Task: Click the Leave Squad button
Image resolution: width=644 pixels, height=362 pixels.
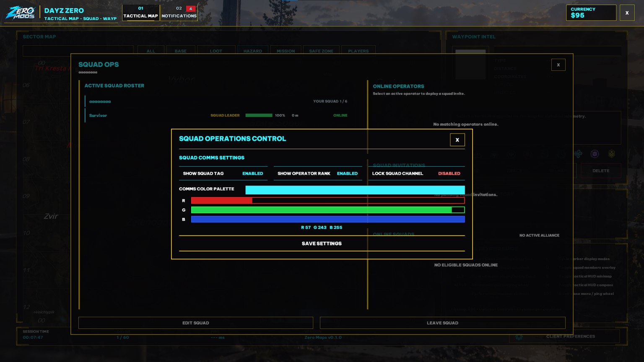Action: [443, 323]
